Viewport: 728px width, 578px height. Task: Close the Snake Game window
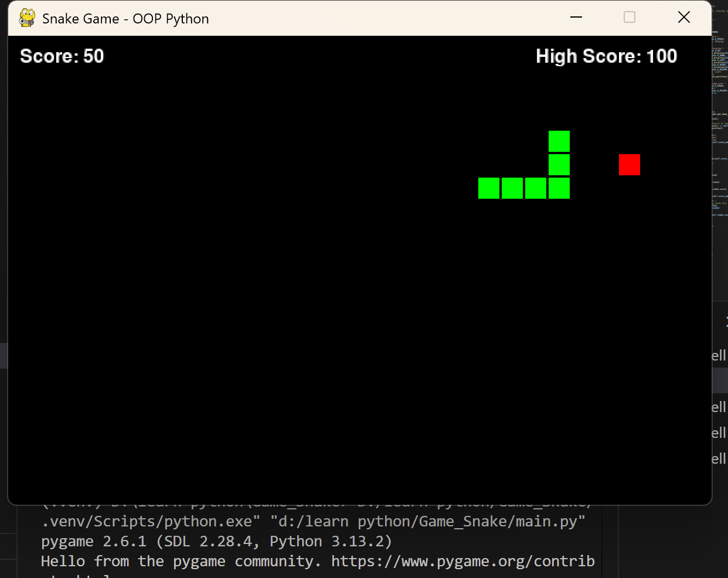tap(683, 18)
